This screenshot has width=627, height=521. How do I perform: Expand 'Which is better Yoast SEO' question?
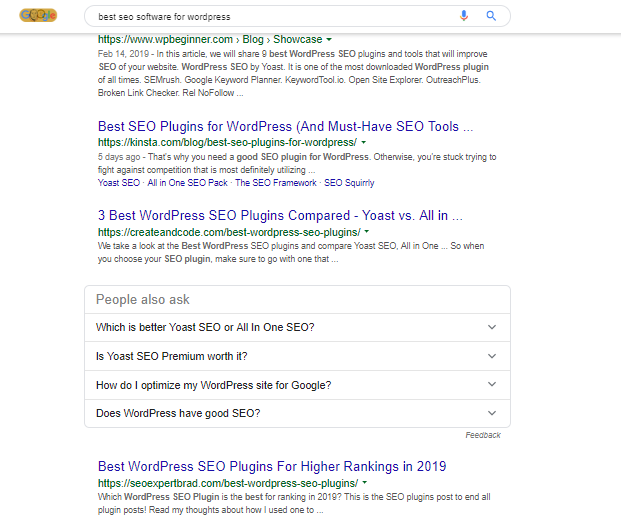click(x=297, y=327)
